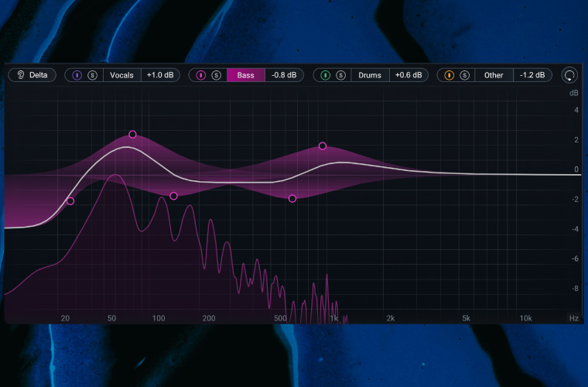588x387 pixels.
Task: Click the Vocals +1.0 dB gain field
Action: pyautogui.click(x=160, y=75)
